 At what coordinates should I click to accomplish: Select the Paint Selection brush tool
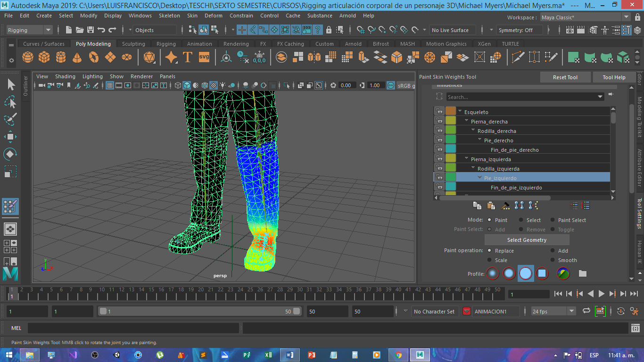10,120
